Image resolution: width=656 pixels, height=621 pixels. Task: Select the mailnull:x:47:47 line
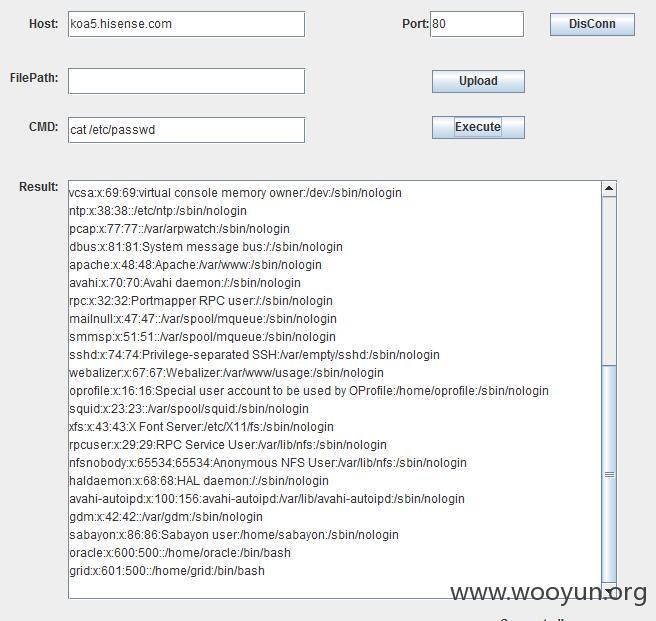pyautogui.click(x=203, y=319)
